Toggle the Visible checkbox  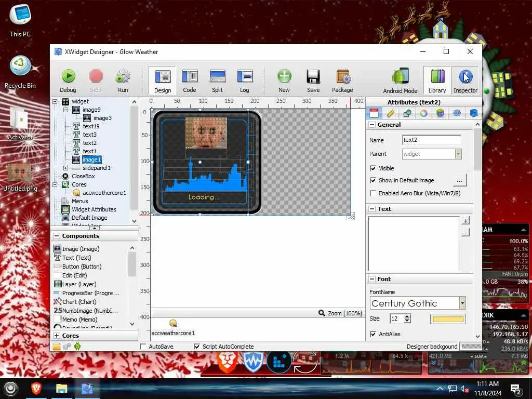coord(373,168)
